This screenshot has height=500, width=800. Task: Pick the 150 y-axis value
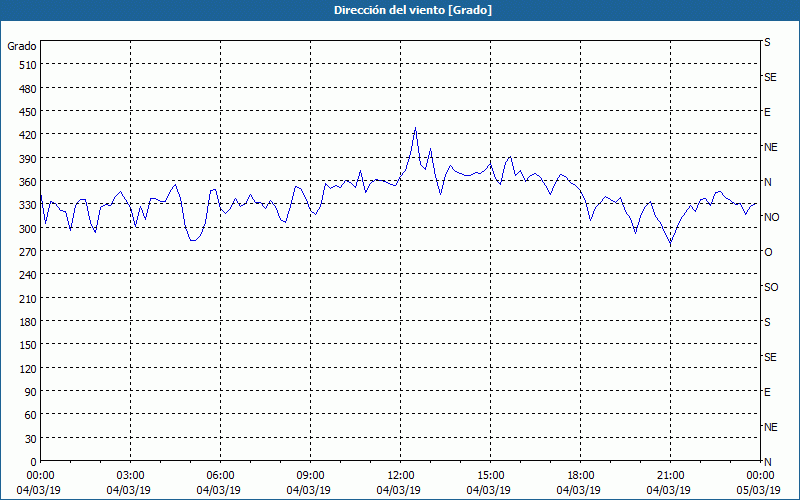coord(28,345)
